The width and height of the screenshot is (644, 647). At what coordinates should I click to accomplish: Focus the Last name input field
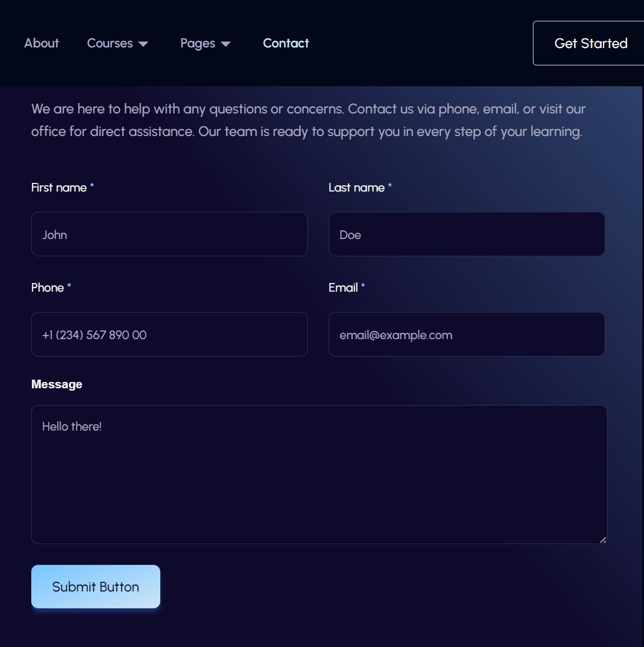tap(466, 234)
